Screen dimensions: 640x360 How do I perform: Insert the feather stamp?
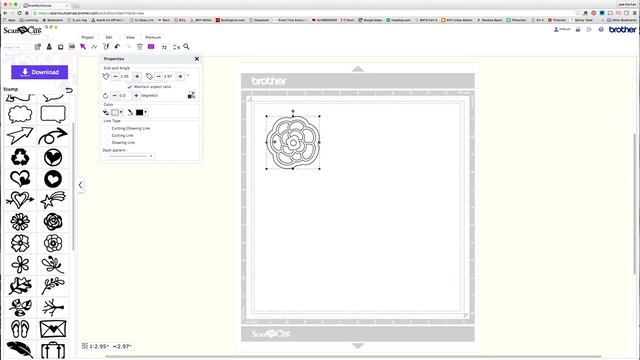pyautogui.click(x=20, y=350)
